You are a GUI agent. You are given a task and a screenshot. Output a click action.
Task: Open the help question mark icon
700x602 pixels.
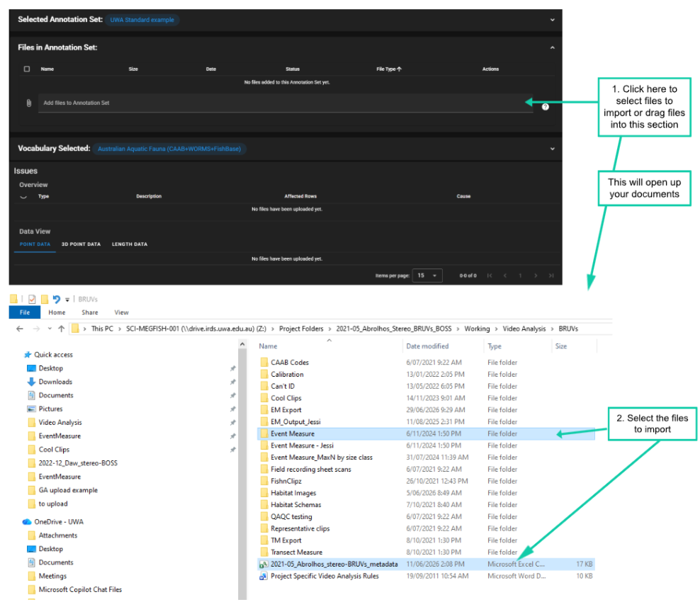(x=545, y=107)
